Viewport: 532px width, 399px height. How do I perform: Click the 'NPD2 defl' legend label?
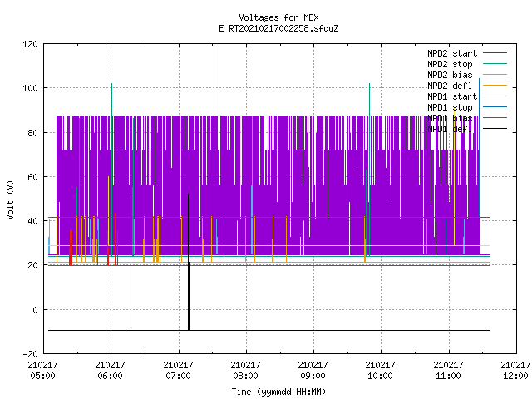[450, 86]
